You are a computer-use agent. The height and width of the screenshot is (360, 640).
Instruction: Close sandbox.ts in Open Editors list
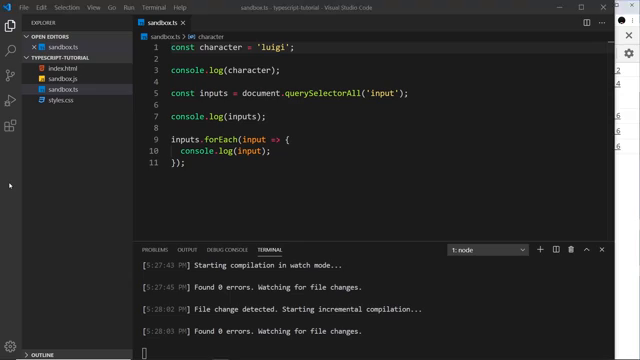34,47
